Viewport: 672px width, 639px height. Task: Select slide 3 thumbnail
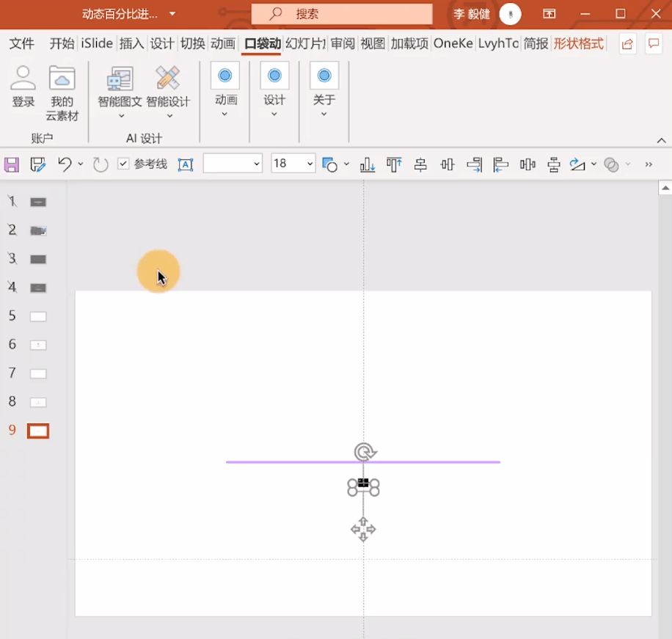[x=38, y=259]
